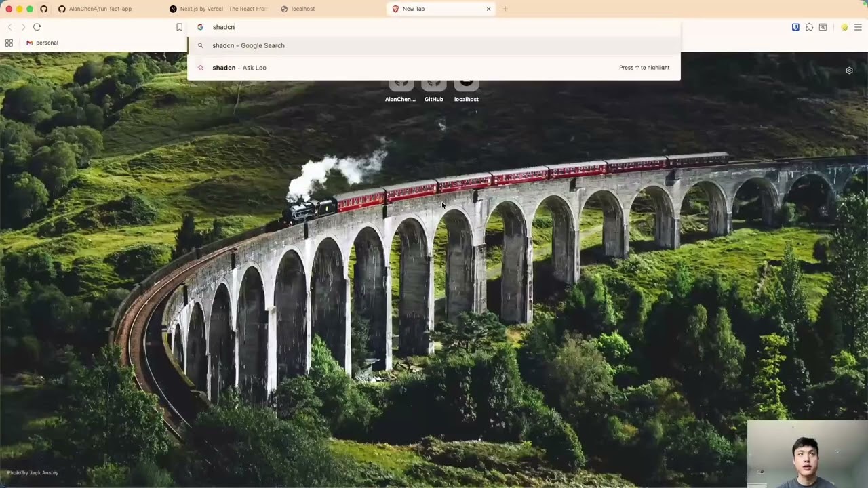Click the Google icon in the address bar
The image size is (868, 488).
(201, 27)
